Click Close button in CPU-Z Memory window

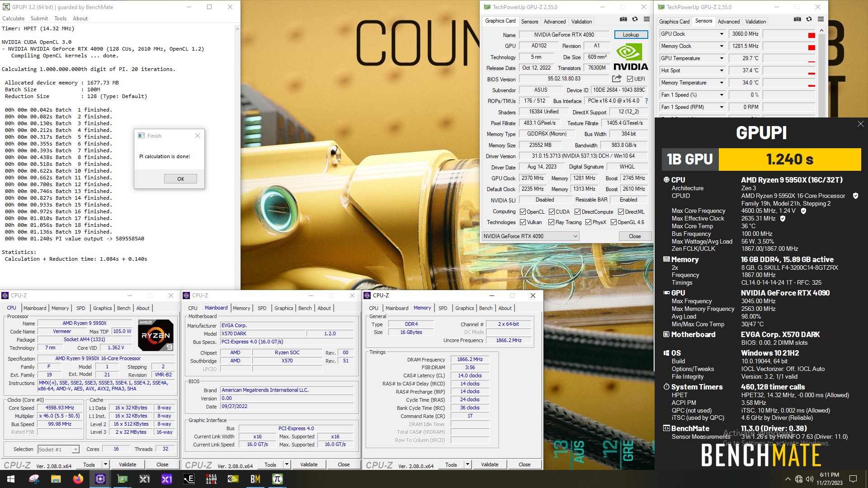pyautogui.click(x=524, y=465)
